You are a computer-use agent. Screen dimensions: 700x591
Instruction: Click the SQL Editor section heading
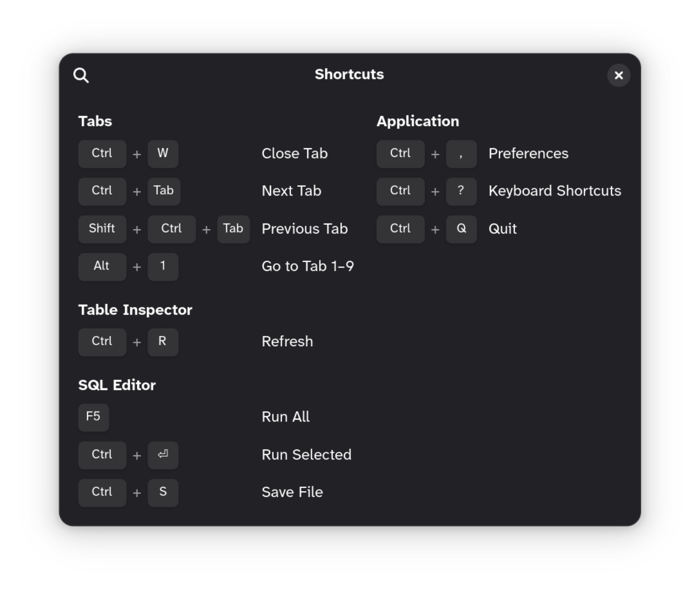(x=117, y=385)
